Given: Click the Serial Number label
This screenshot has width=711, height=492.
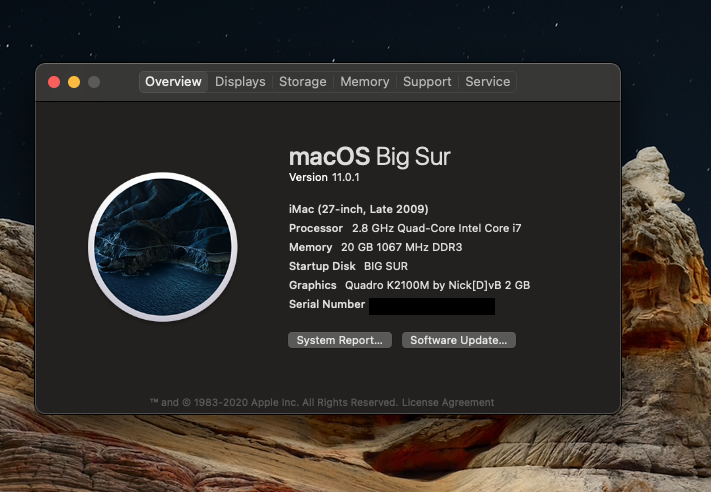Looking at the screenshot, I should coord(327,304).
